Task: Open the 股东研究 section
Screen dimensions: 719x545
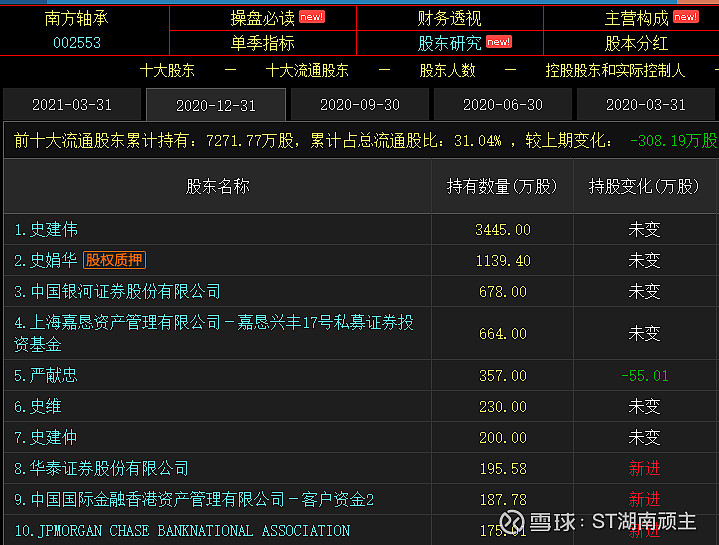Action: (x=449, y=43)
